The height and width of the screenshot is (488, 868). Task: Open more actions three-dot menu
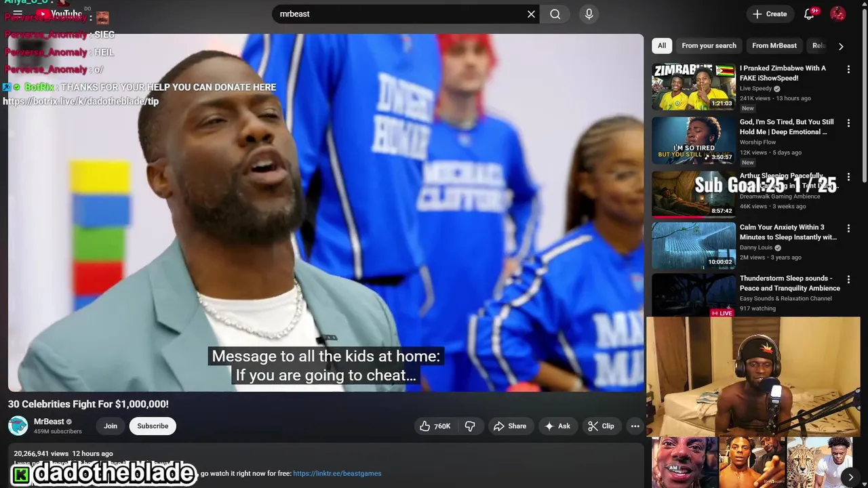coord(635,426)
